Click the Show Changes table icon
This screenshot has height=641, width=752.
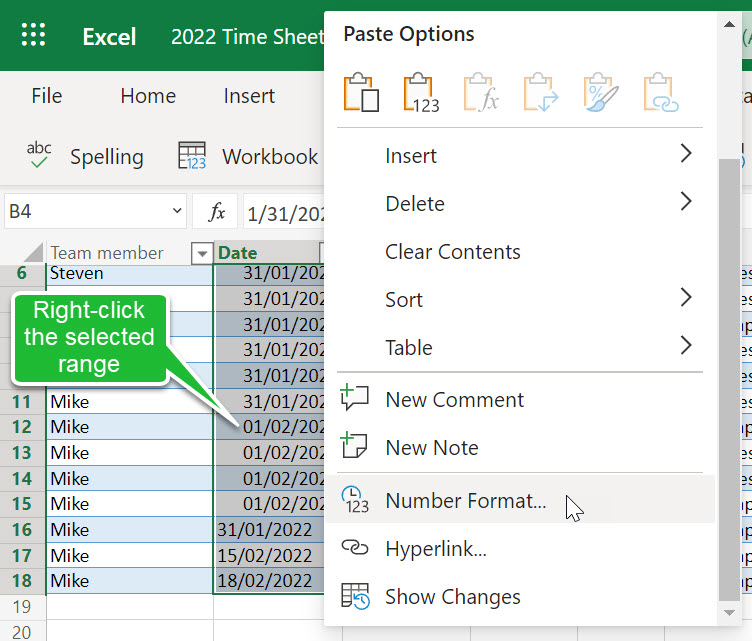355,596
